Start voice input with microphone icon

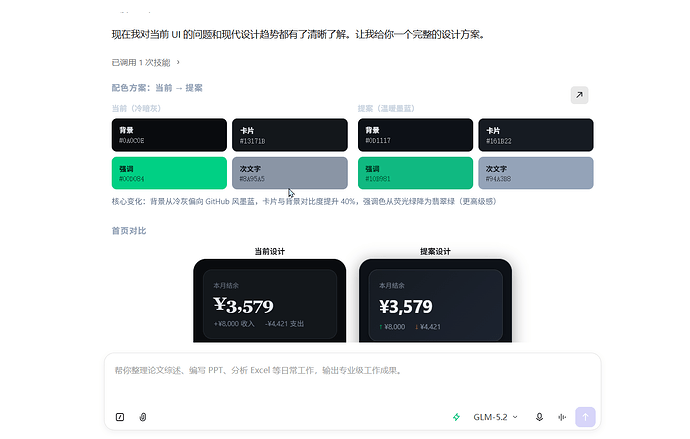click(539, 417)
